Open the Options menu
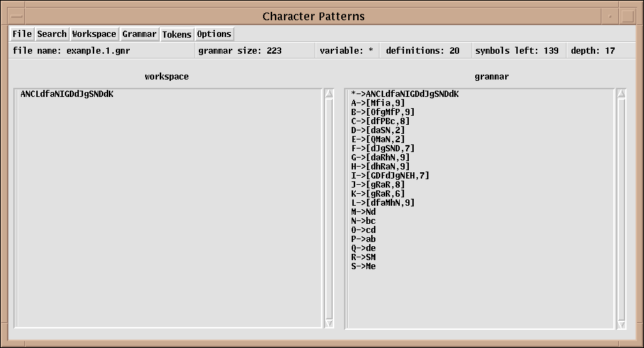The image size is (644, 348). (x=214, y=33)
